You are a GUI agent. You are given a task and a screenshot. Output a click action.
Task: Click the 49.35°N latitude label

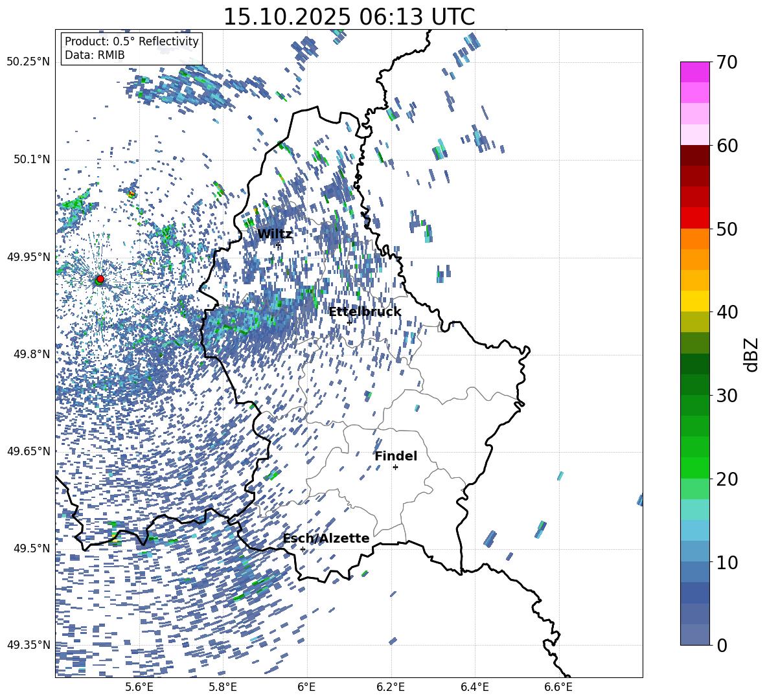click(x=29, y=645)
